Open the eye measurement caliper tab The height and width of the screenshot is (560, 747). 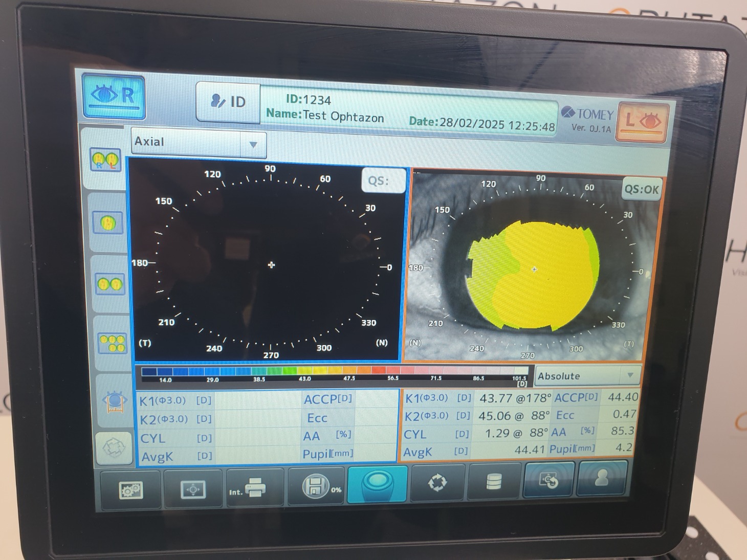(114, 401)
